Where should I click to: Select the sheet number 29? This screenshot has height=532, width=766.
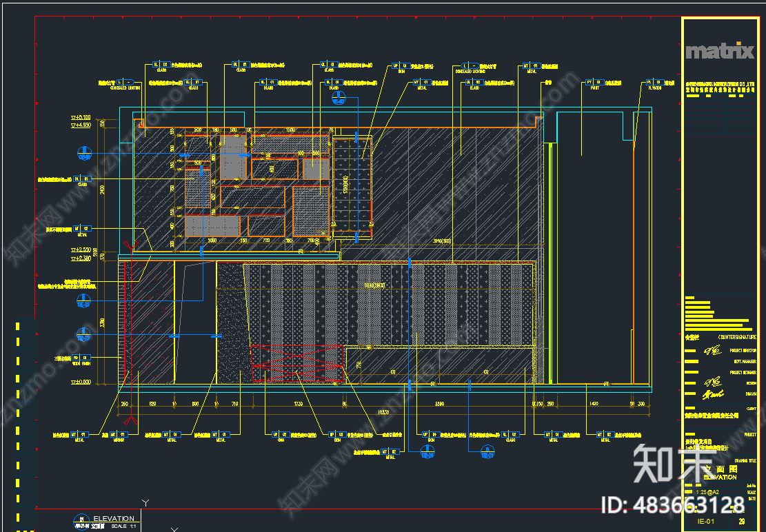tap(742, 521)
